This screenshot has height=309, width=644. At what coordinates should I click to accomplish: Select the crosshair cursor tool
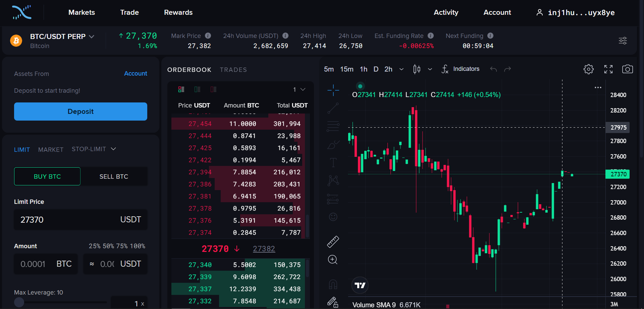[x=333, y=90]
